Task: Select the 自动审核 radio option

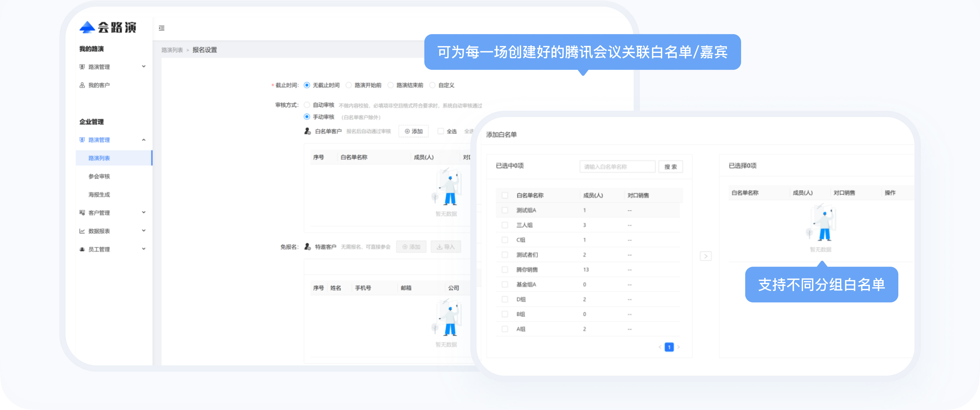Action: tap(307, 105)
